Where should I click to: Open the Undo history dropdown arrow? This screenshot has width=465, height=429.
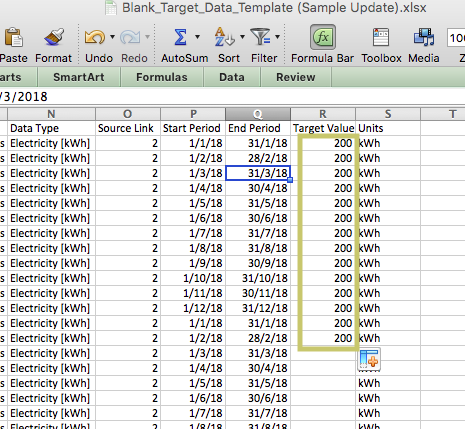pyautogui.click(x=112, y=37)
